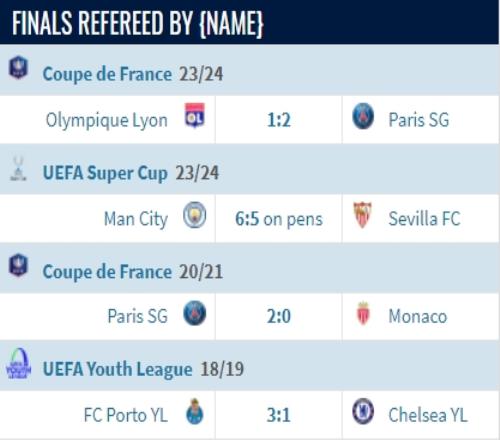Click the FC Porto YL crest
This screenshot has width=500, height=440.
click(x=195, y=411)
